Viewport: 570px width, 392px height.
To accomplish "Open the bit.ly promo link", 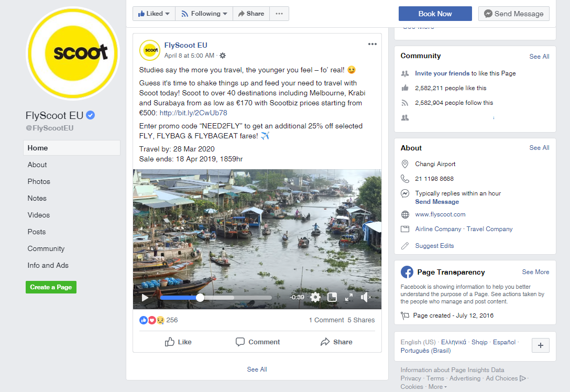I will 193,113.
